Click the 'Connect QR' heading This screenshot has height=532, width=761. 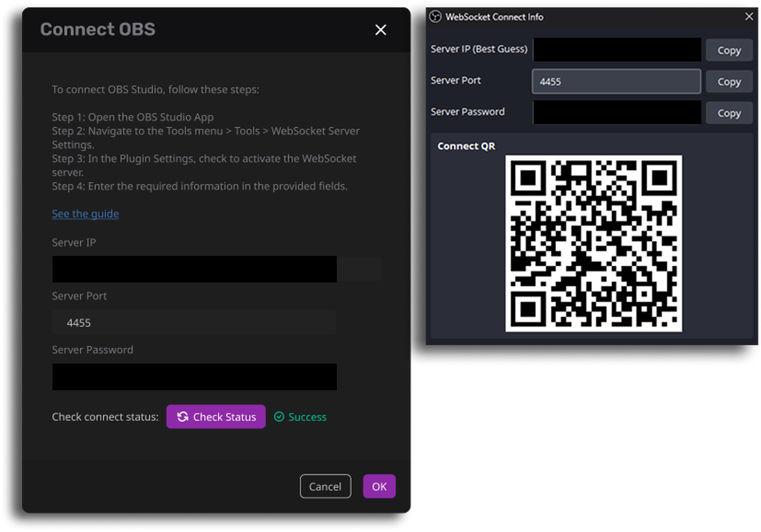point(466,146)
